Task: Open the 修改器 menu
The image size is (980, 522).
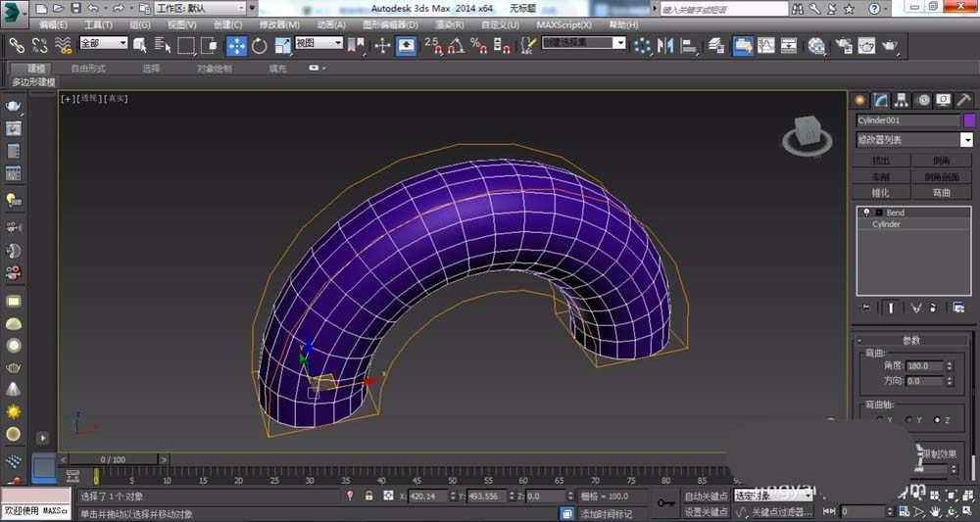Action: pos(279,24)
